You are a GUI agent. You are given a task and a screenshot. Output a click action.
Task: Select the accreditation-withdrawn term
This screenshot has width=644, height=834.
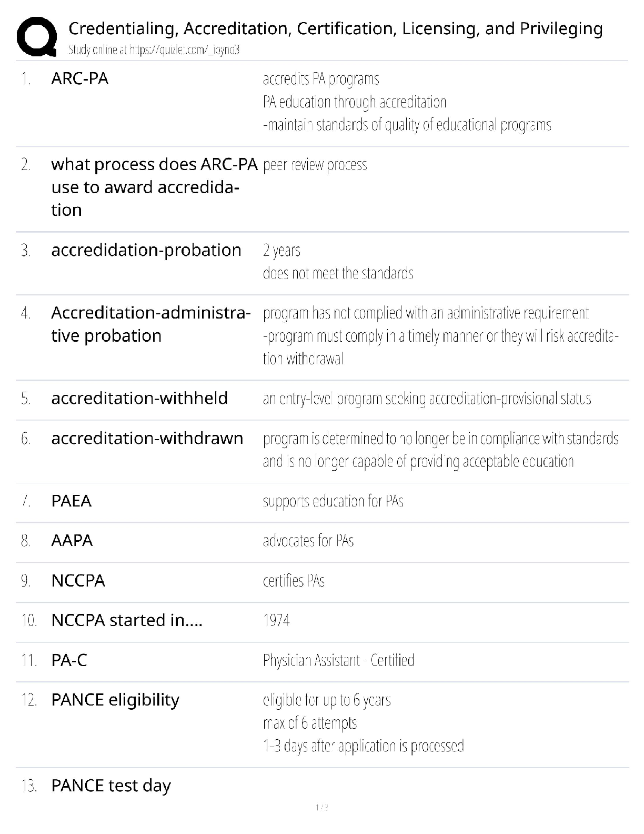[147, 439]
